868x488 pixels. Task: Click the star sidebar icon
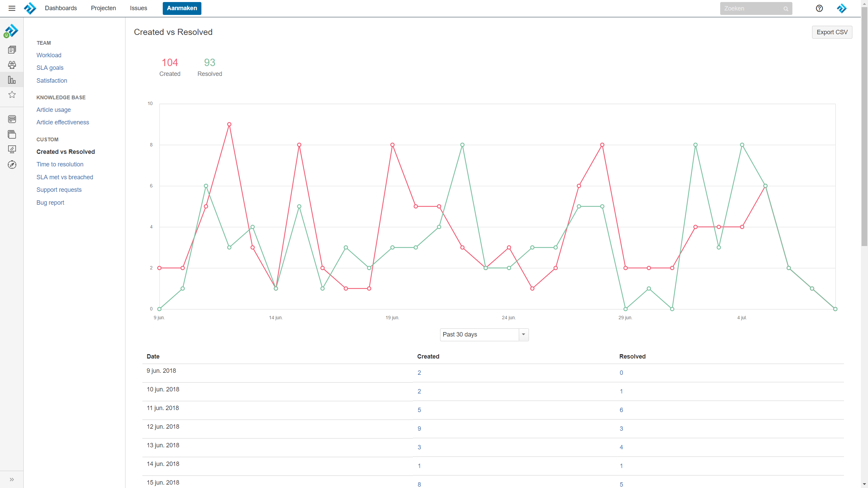point(12,95)
